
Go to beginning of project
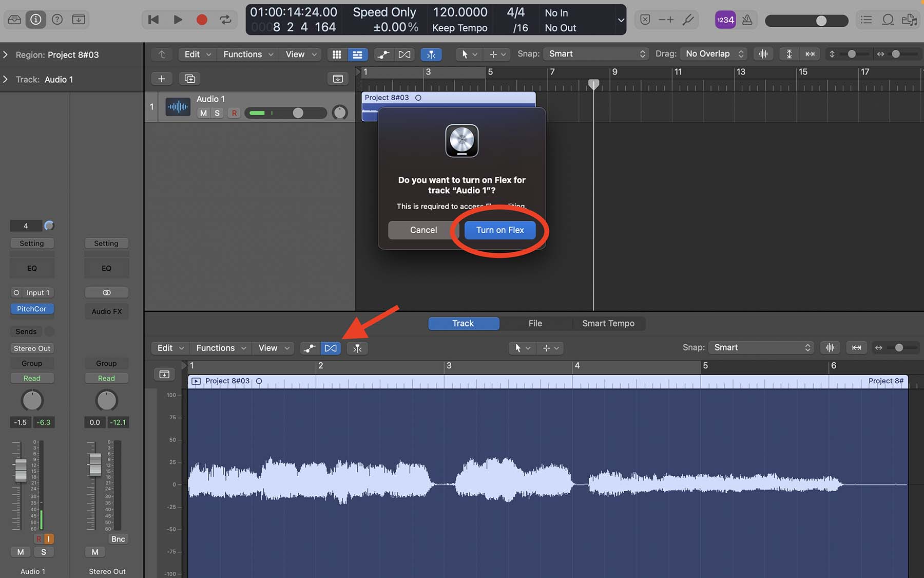pyautogui.click(x=153, y=20)
